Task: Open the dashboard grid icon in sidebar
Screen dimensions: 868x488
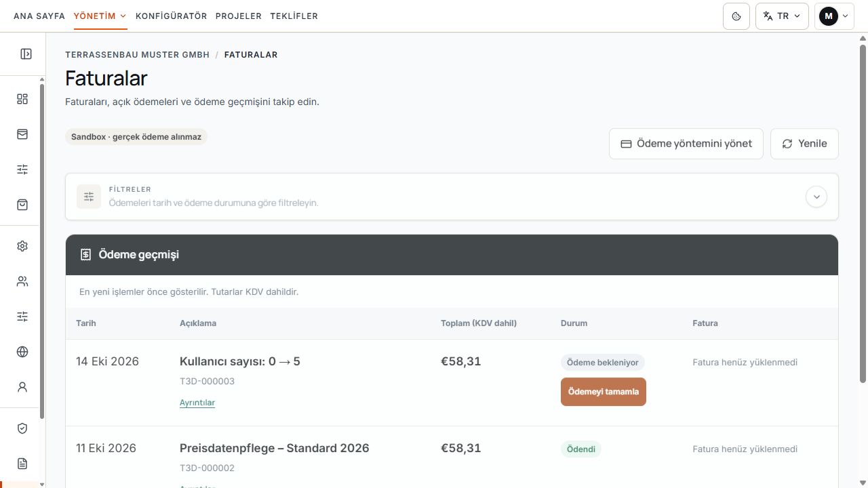Action: pyautogui.click(x=22, y=99)
